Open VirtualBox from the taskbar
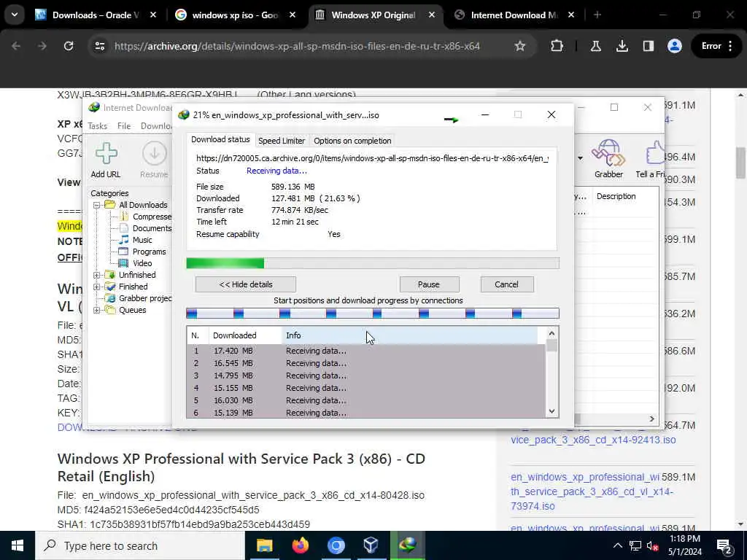 click(371, 545)
